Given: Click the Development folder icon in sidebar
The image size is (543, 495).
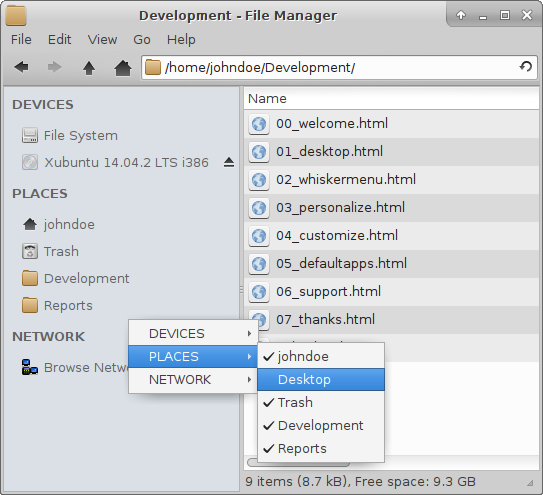Looking at the screenshot, I should (30, 278).
